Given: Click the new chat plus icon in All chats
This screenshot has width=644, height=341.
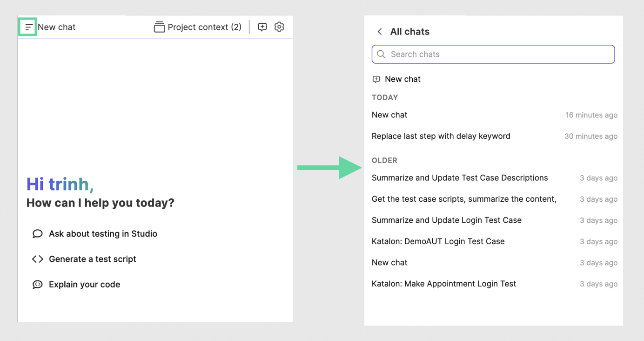Looking at the screenshot, I should pyautogui.click(x=376, y=79).
